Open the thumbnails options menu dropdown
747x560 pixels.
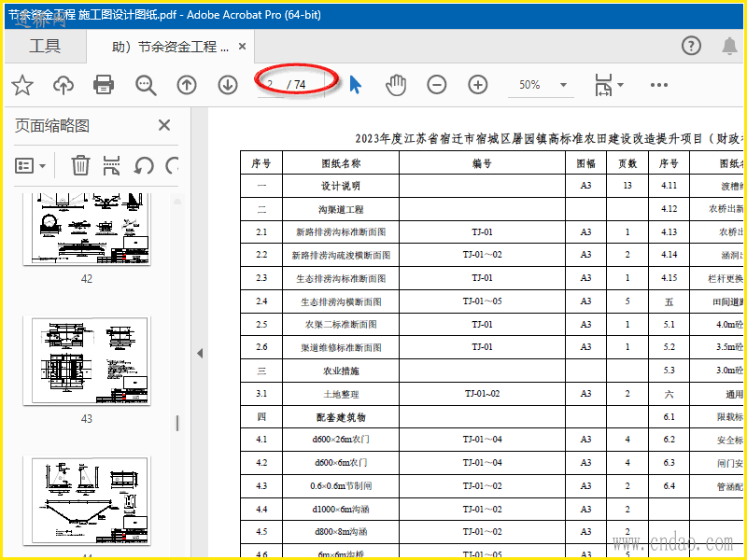point(30,166)
